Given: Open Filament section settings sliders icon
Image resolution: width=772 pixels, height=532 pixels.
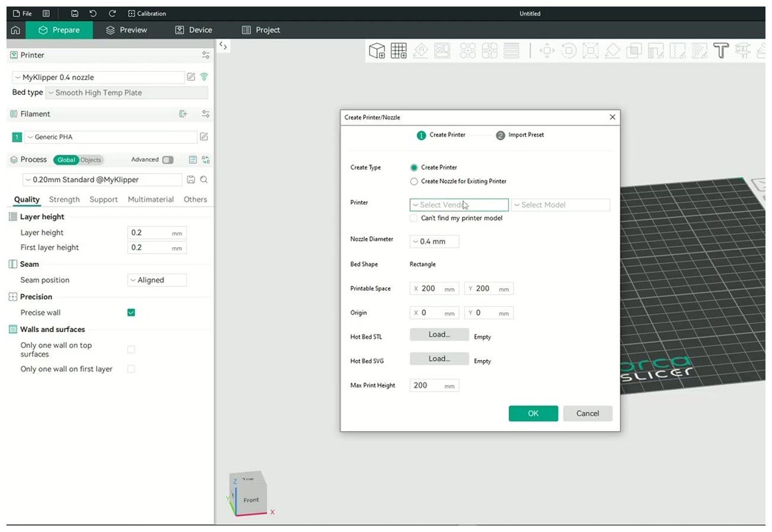Looking at the screenshot, I should coord(206,114).
